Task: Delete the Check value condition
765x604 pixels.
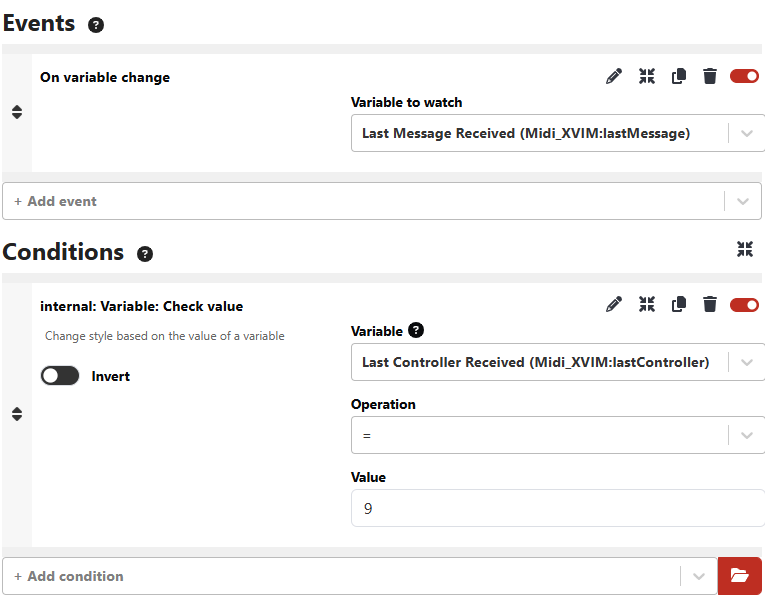Action: [x=710, y=304]
